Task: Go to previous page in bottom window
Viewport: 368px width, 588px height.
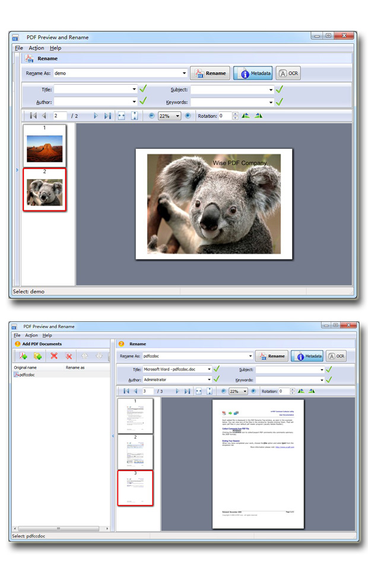Action: [135, 391]
